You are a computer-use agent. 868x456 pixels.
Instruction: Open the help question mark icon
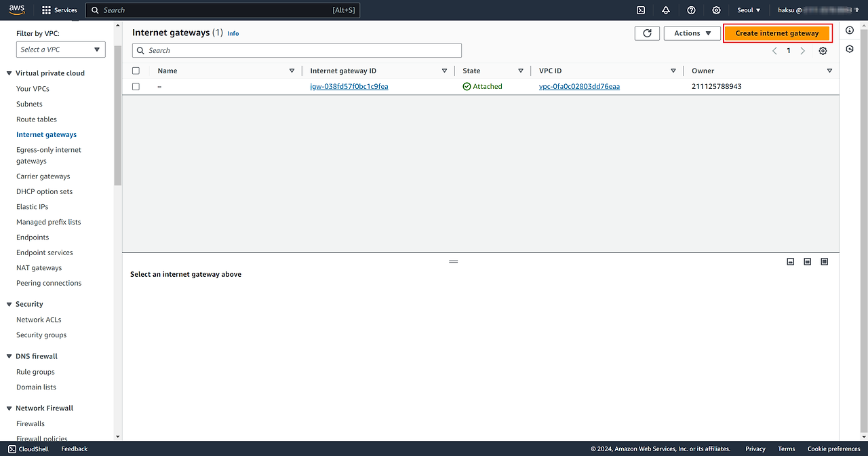(691, 10)
